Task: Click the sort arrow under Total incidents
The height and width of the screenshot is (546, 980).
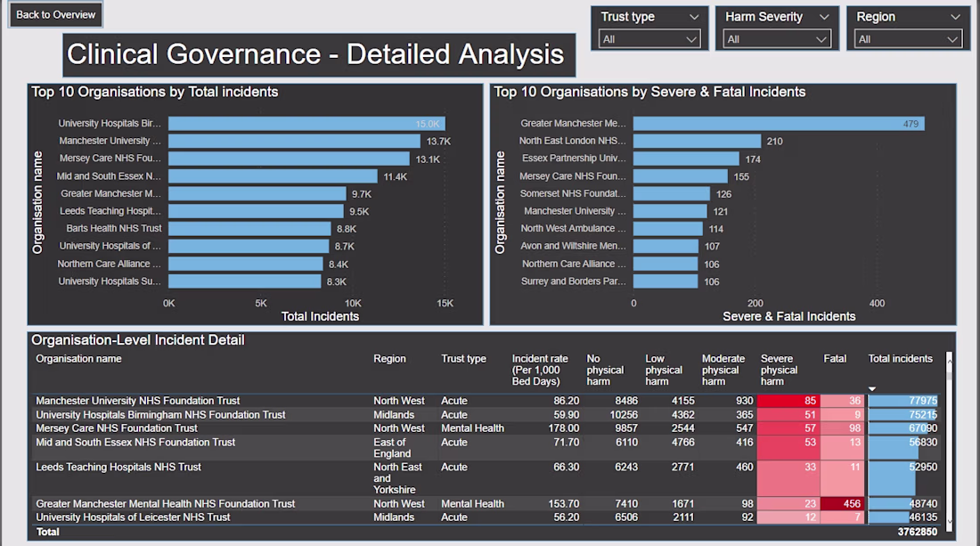Action: point(872,389)
